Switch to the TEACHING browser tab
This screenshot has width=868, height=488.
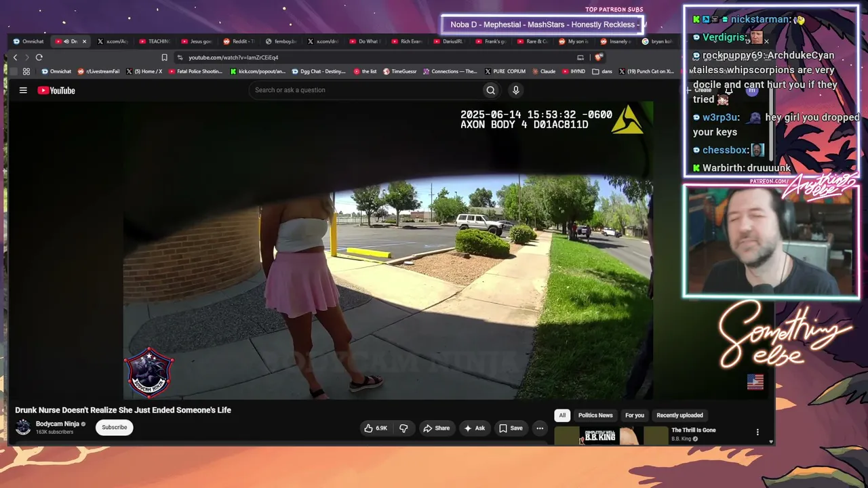[155, 41]
